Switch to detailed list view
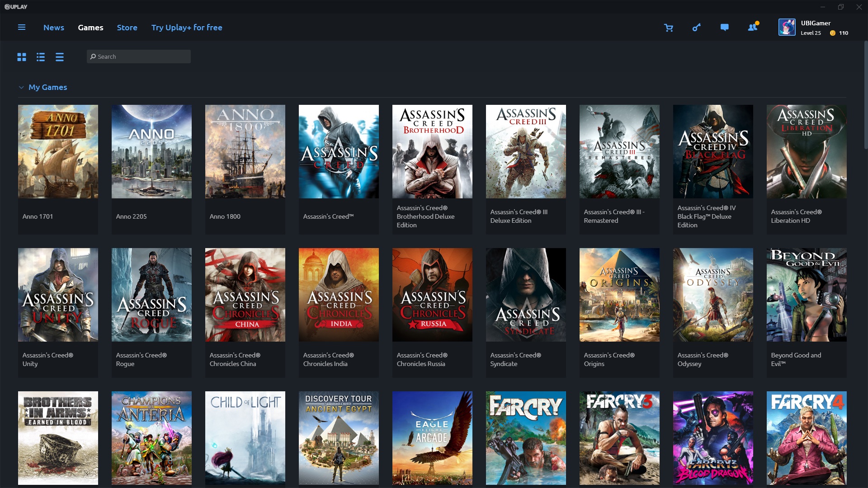Viewport: 868px width, 488px height. click(x=41, y=57)
